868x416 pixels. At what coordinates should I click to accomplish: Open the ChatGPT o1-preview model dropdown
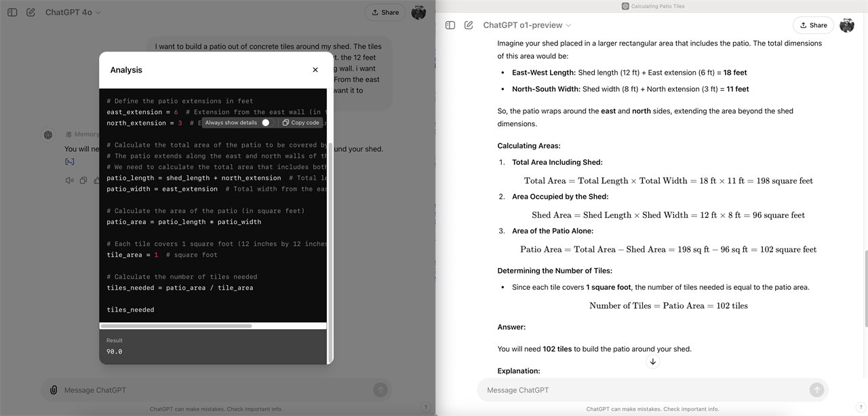(x=527, y=25)
